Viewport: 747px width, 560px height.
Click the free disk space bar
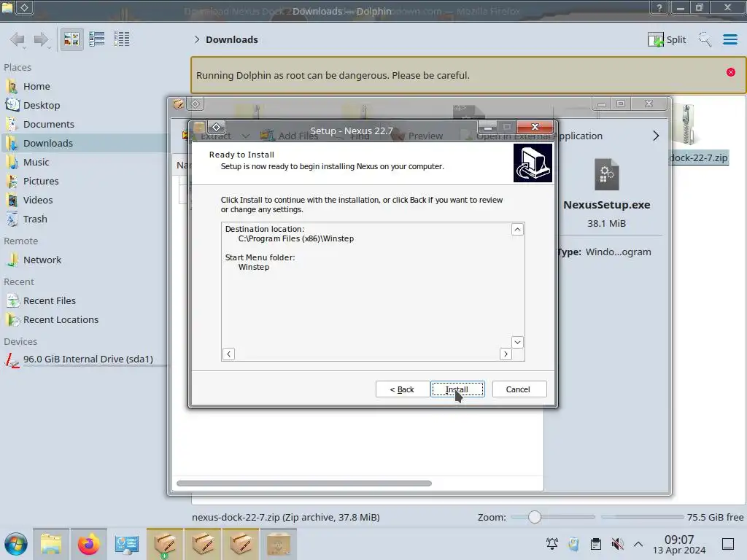point(642,517)
